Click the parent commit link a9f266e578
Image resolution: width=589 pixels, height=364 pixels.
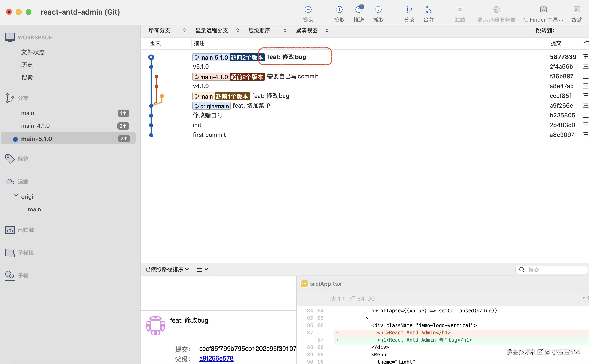pos(216,358)
